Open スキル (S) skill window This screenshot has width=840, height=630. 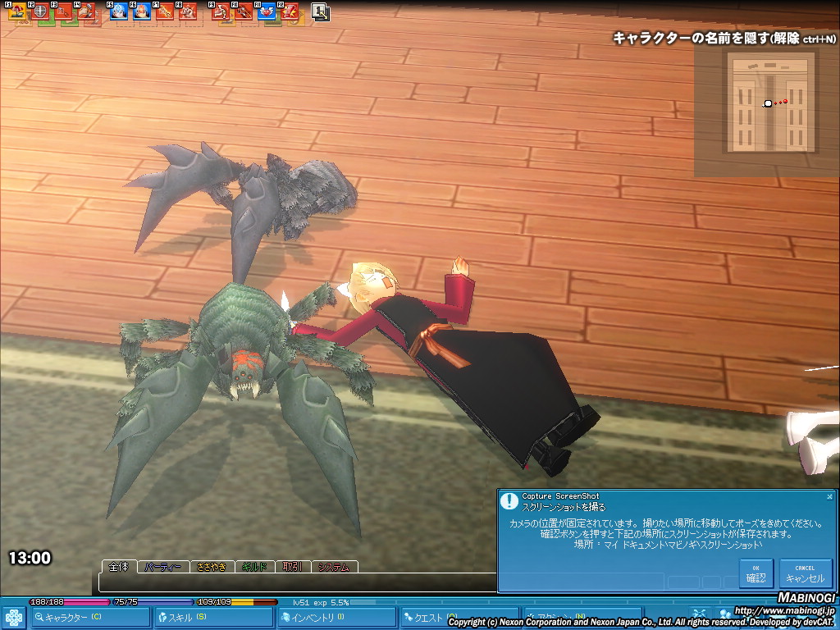tap(214, 618)
